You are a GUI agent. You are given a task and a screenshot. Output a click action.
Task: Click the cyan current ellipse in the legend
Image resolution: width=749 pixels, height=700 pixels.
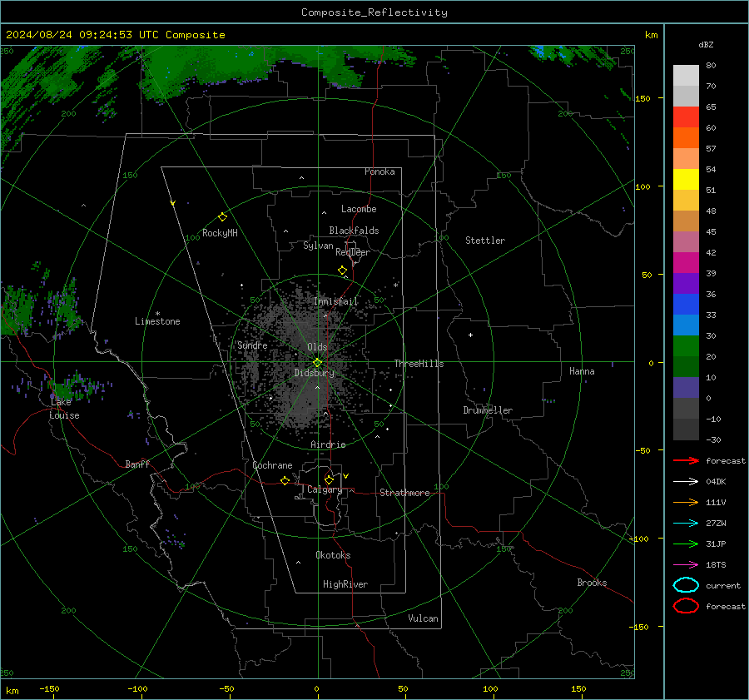click(686, 585)
